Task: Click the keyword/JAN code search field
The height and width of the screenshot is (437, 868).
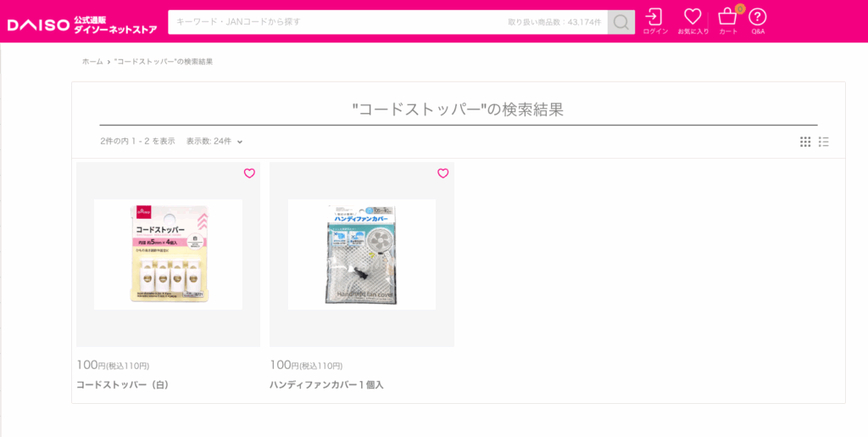Action: tap(387, 22)
